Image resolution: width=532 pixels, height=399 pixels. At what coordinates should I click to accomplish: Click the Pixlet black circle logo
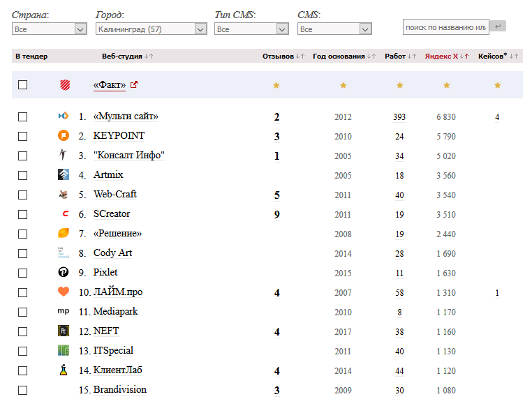tap(64, 273)
